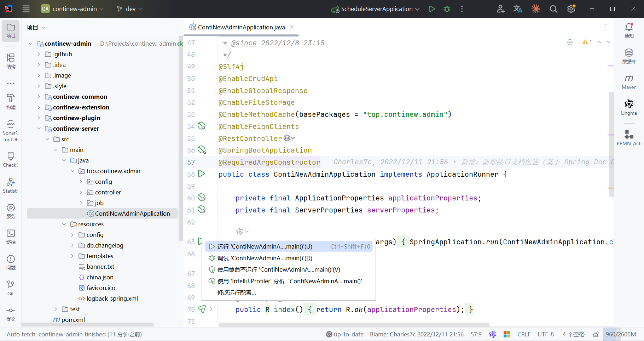Click the warning count indicator

(x=587, y=42)
